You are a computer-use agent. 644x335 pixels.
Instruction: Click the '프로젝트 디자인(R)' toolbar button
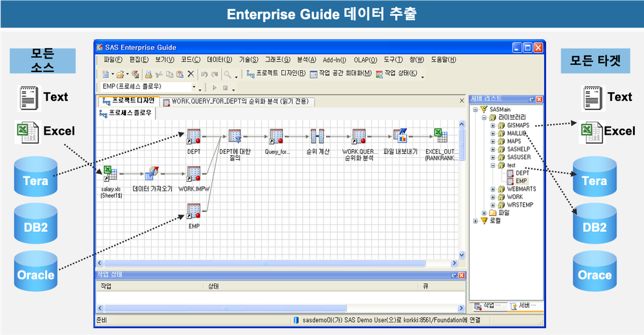(x=276, y=73)
